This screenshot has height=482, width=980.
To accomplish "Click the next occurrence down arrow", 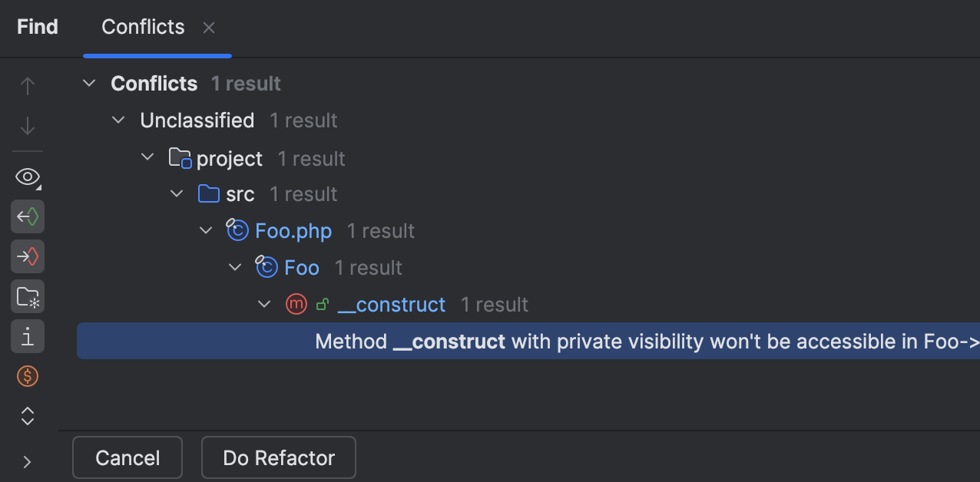I will point(28,126).
